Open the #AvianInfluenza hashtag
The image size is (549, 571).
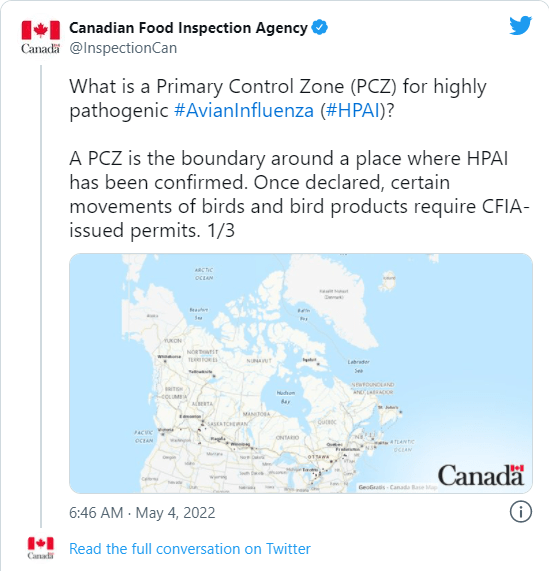point(244,110)
